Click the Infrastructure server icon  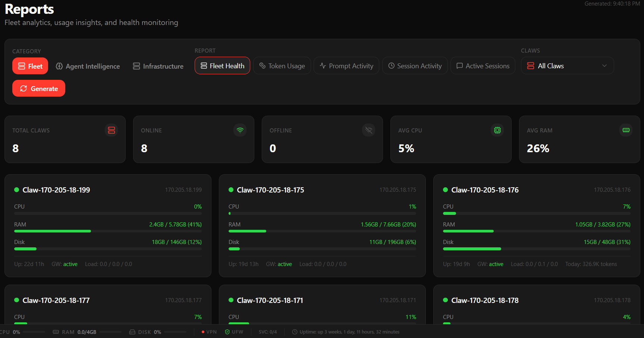tap(136, 66)
